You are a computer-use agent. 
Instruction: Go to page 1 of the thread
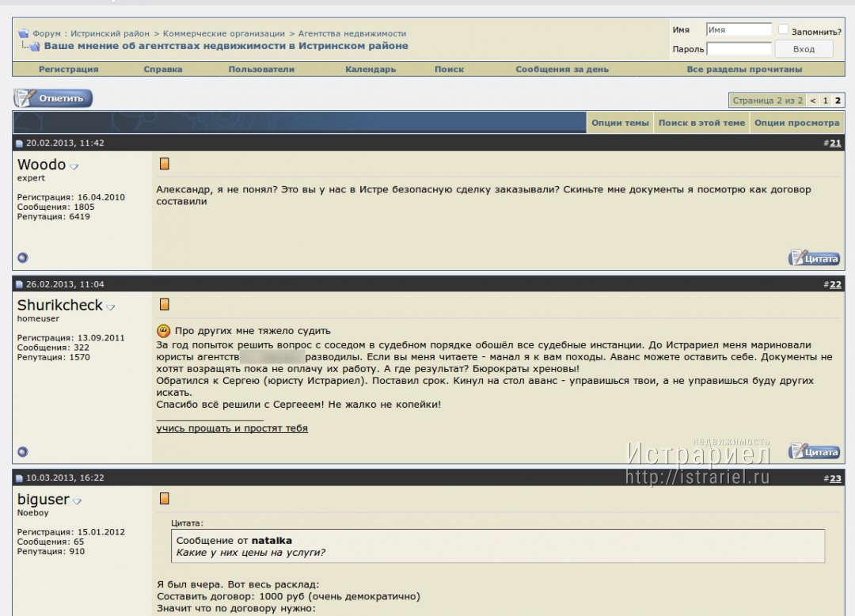point(825,101)
